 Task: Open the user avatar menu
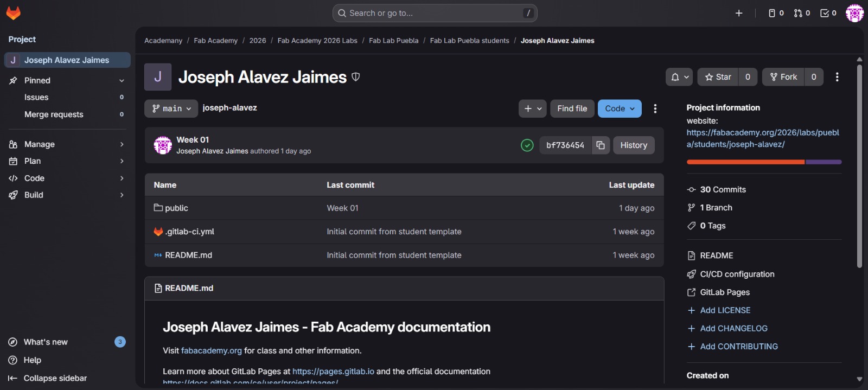pos(854,13)
